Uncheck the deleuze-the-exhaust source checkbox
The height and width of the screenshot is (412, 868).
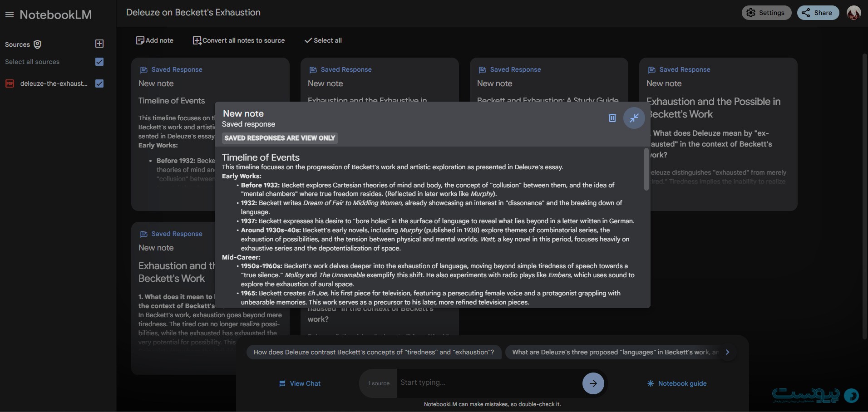(100, 83)
